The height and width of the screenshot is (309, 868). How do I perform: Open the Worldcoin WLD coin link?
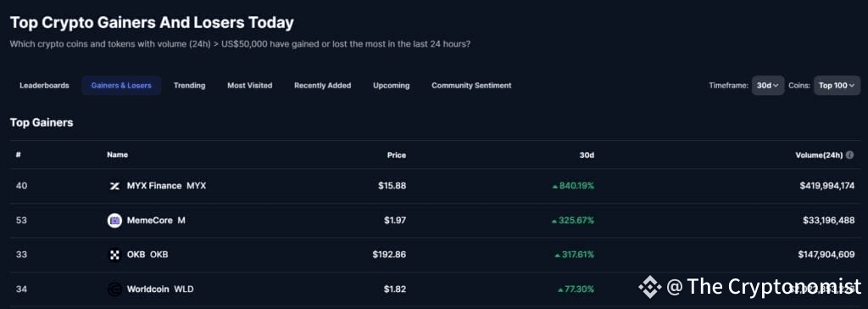[160, 289]
